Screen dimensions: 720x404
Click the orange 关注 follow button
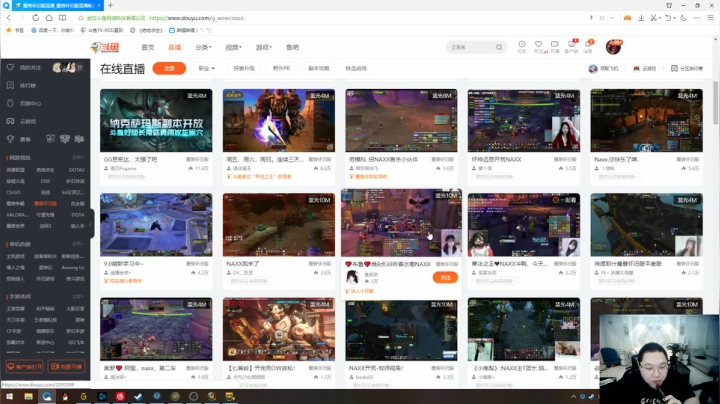445,277
